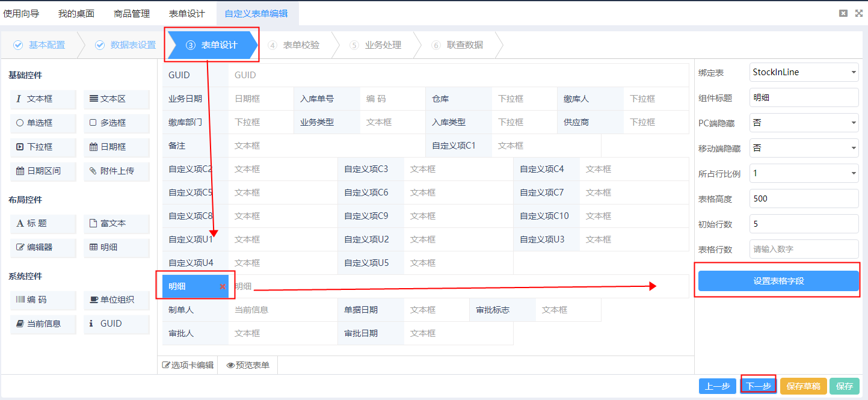Image resolution: width=868 pixels, height=400 pixels.
Task: Click the green 保存 button
Action: pyautogui.click(x=845, y=386)
